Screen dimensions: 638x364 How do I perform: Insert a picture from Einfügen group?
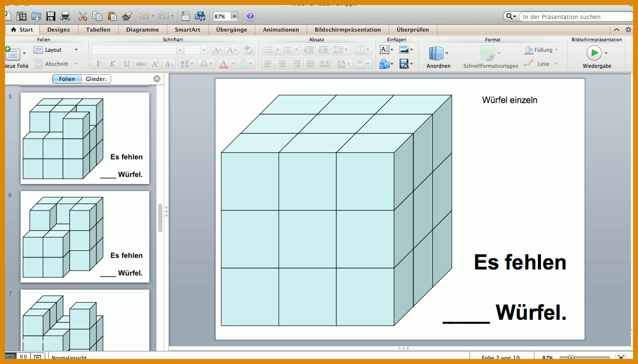pos(404,50)
